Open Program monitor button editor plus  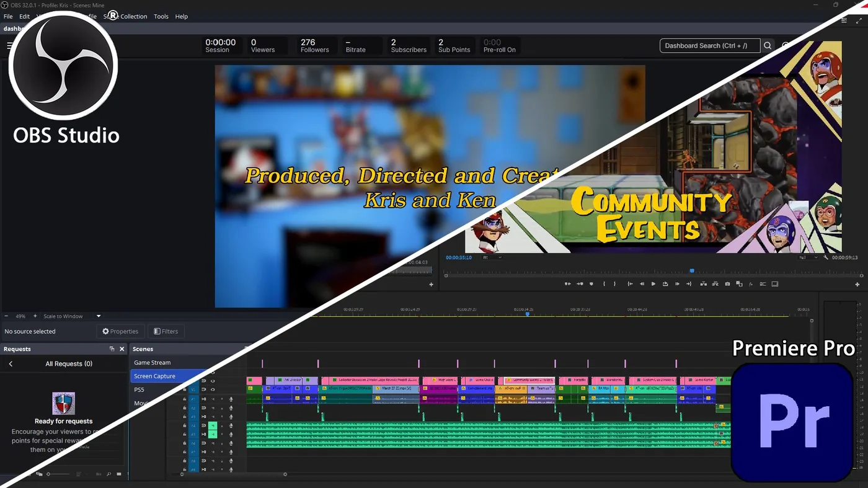(857, 284)
